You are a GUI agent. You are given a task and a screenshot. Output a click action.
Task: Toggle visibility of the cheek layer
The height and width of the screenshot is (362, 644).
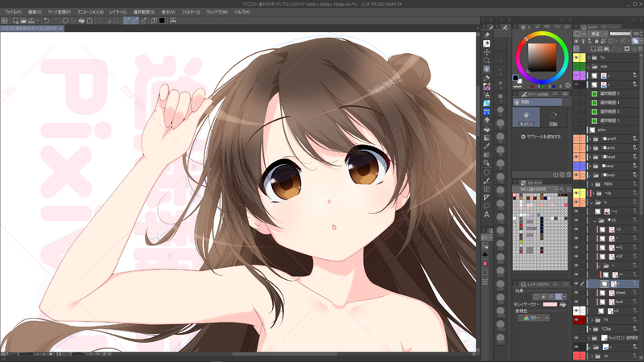pos(576,293)
